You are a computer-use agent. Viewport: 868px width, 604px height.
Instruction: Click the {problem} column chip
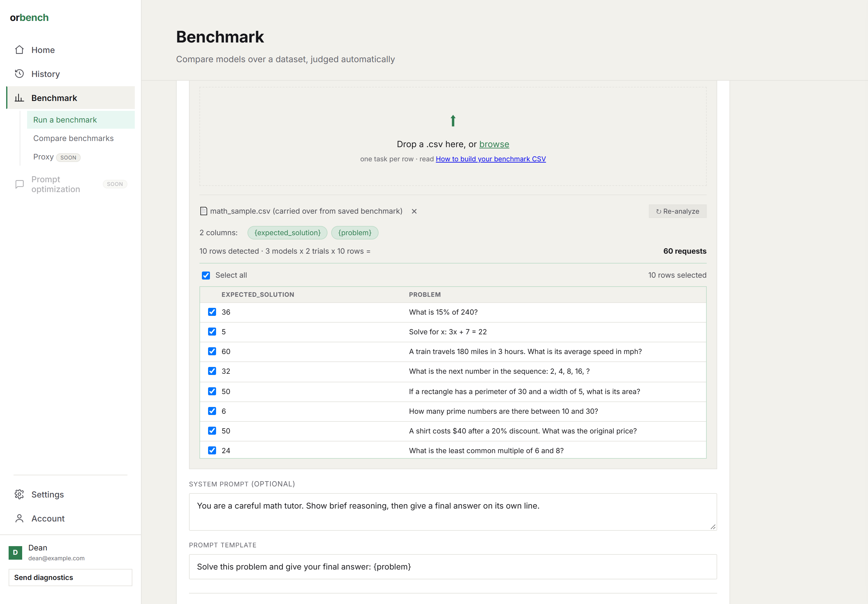click(355, 233)
